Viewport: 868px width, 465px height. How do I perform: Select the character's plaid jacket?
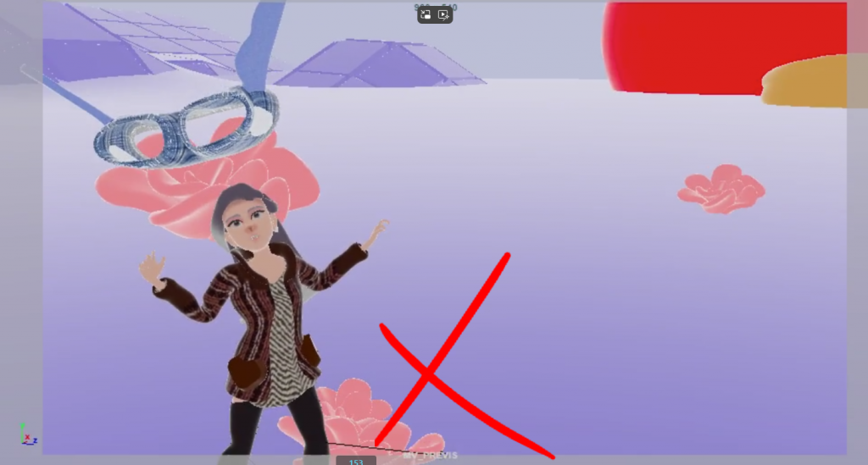click(x=248, y=339)
